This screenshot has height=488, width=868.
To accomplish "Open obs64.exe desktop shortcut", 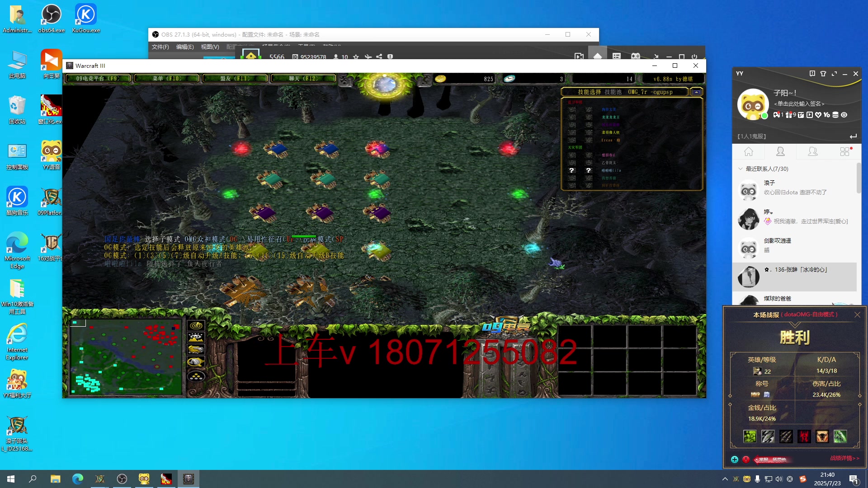I will tap(51, 19).
